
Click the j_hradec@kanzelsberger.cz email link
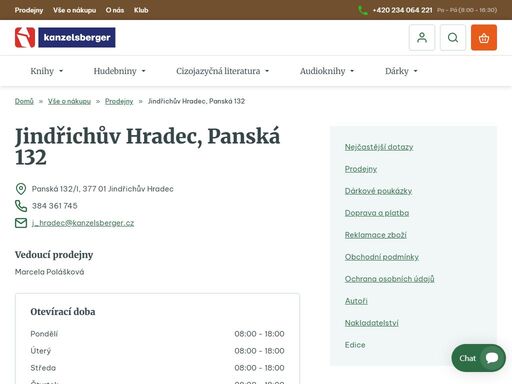pyautogui.click(x=83, y=223)
